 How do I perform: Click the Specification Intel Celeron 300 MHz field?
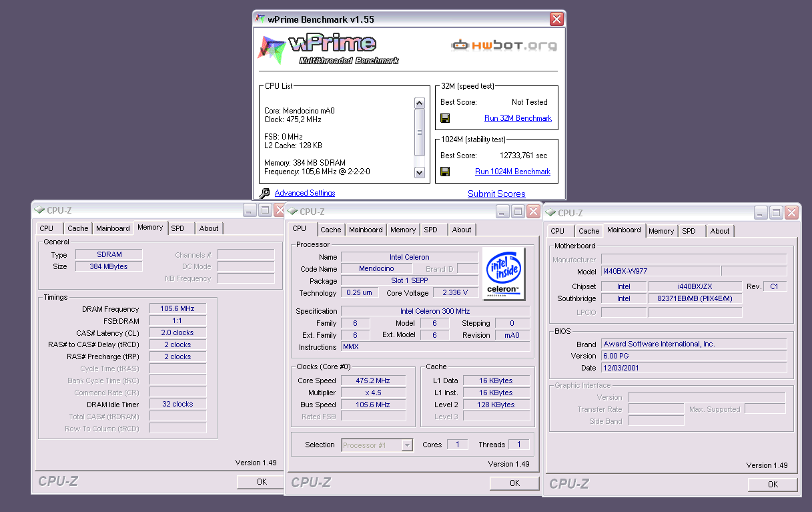tap(435, 311)
